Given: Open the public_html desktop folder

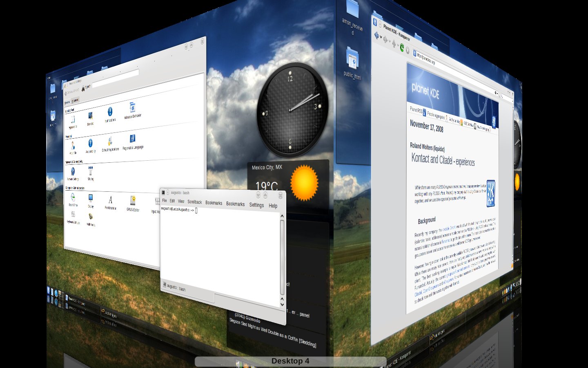Looking at the screenshot, I should click(x=352, y=63).
